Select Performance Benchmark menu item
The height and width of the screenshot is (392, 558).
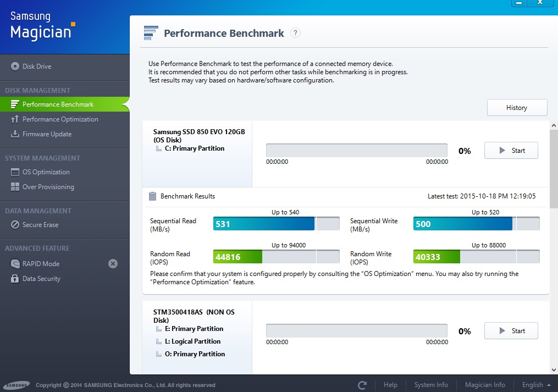click(58, 104)
